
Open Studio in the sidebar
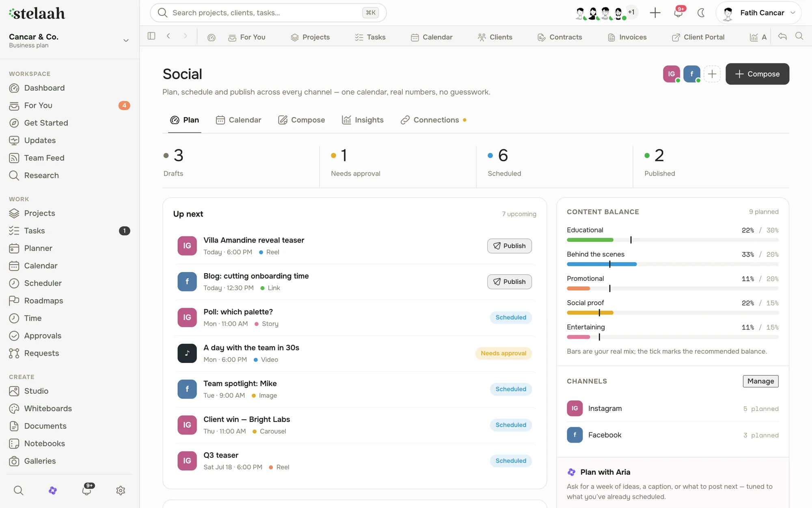click(x=69, y=391)
